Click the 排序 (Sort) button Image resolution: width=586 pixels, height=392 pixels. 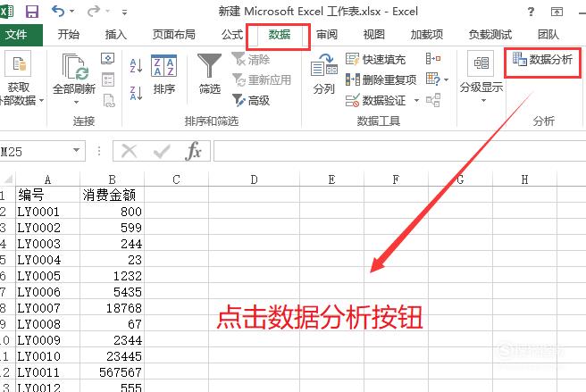(164, 75)
